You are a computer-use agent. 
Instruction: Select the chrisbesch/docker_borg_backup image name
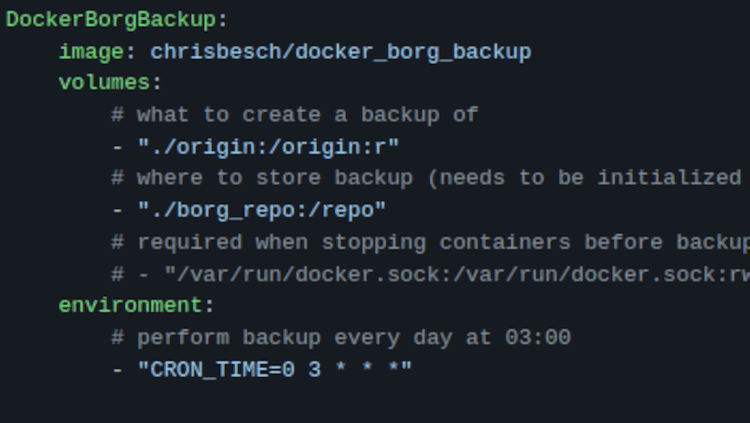pos(341,52)
